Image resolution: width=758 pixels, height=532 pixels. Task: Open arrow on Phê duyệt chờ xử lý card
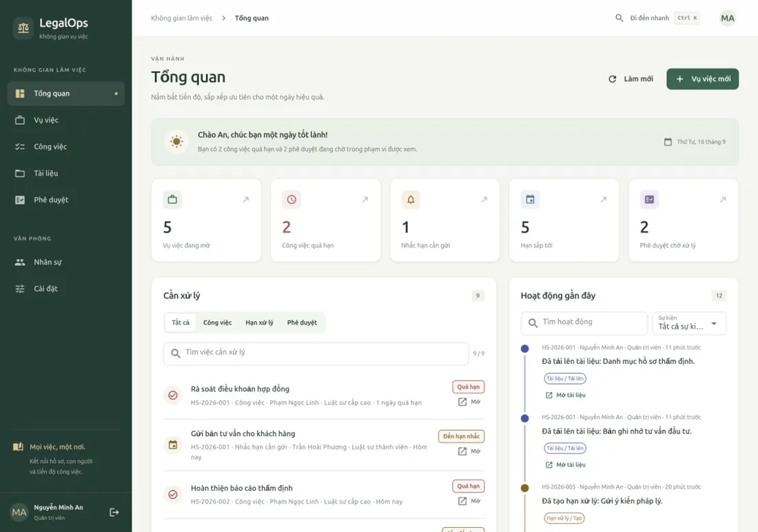(x=723, y=199)
